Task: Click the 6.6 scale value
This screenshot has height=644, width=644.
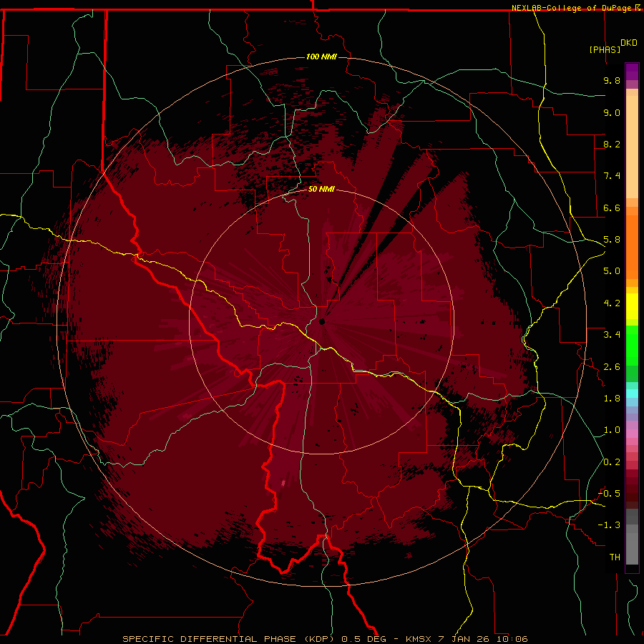Action: click(612, 208)
